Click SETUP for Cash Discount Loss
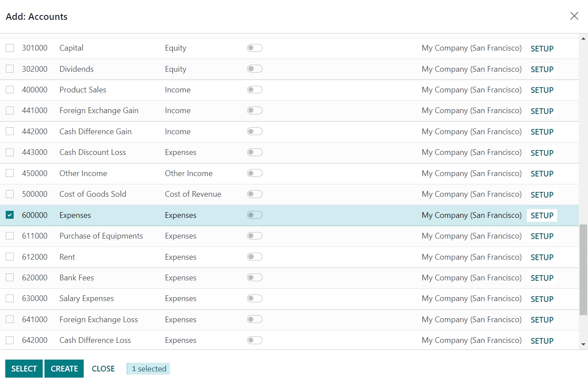This screenshot has width=588, height=386. click(542, 153)
